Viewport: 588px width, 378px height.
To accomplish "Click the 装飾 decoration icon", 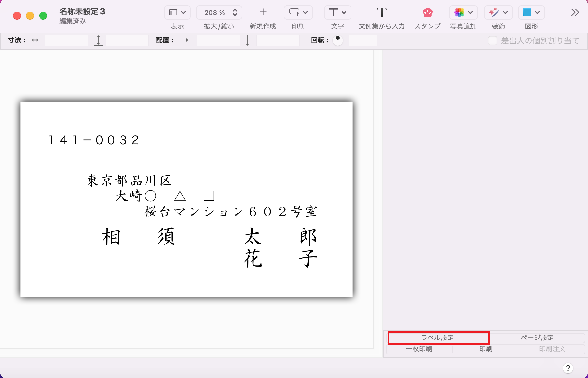I will [494, 12].
